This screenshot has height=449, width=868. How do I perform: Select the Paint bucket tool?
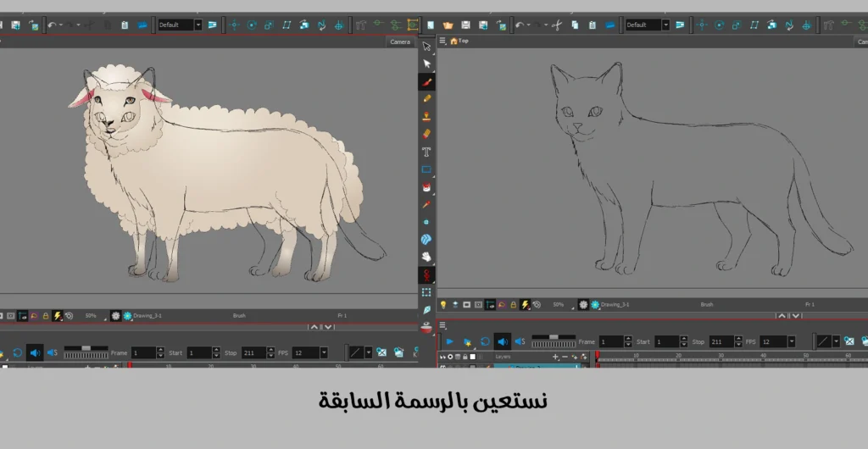tap(426, 187)
